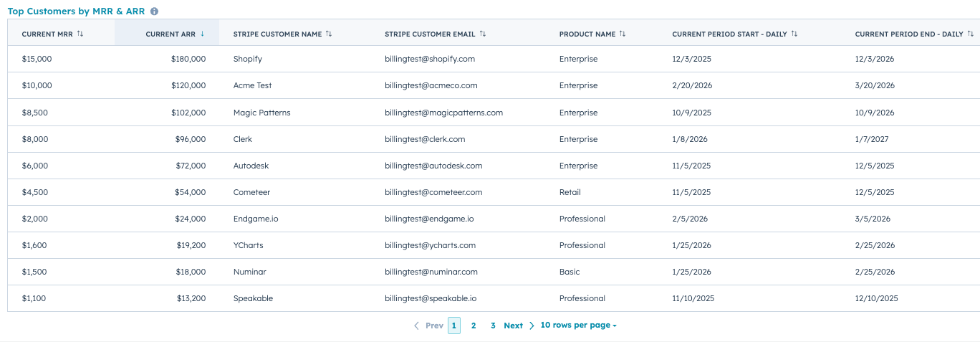Open the 10 rows per page dropdown

[578, 325]
